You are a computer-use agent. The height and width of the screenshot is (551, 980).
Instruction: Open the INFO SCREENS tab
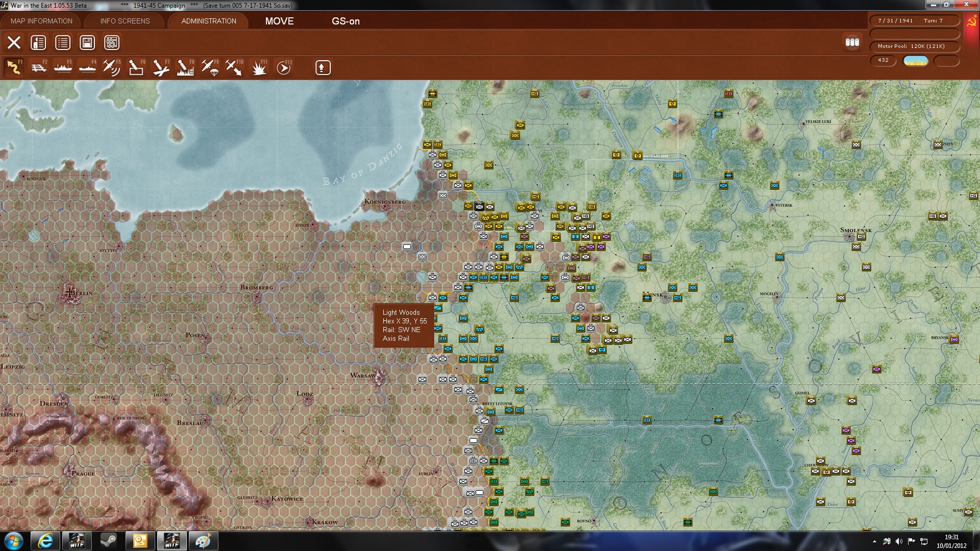(x=125, y=21)
